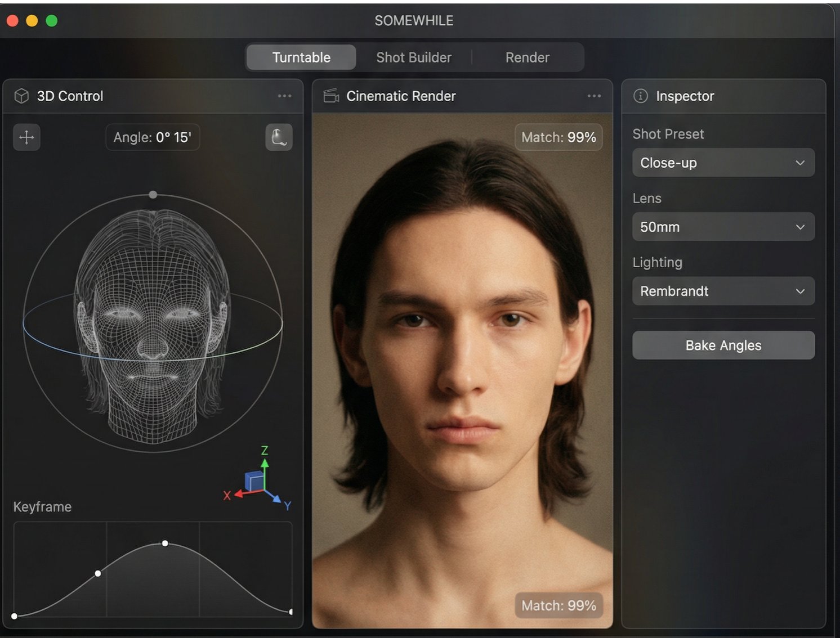Select the second keyframe point on the rising curve
The width and height of the screenshot is (840, 638).
click(98, 573)
